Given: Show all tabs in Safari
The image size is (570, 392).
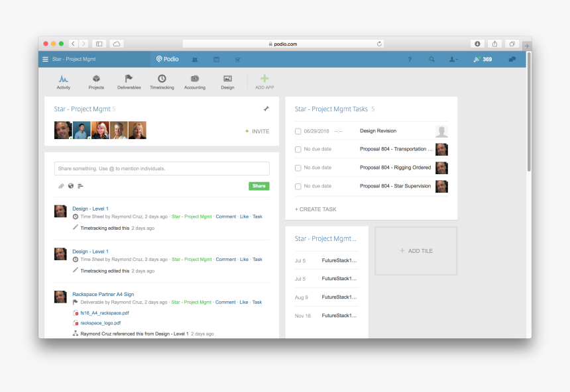Looking at the screenshot, I should pos(512,44).
